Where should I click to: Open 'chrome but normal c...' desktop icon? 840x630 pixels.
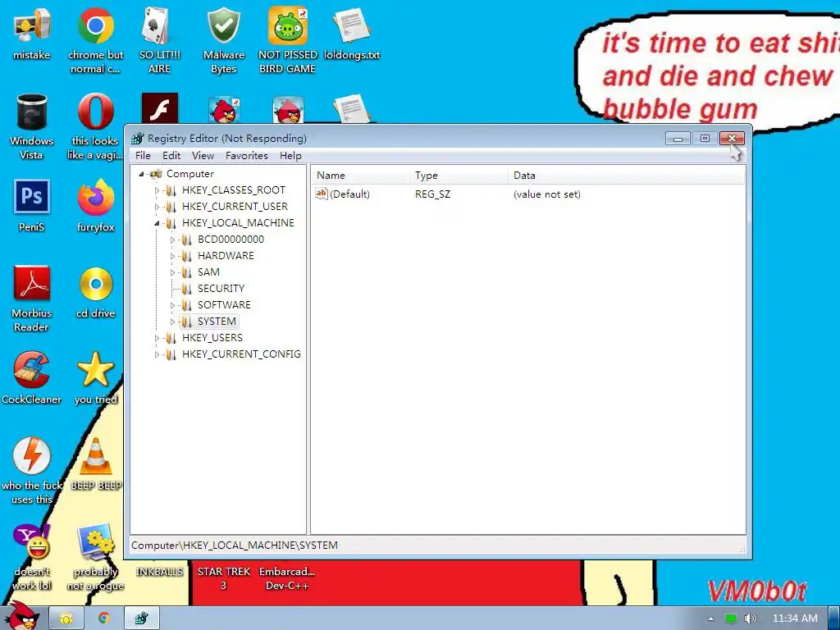click(x=95, y=39)
